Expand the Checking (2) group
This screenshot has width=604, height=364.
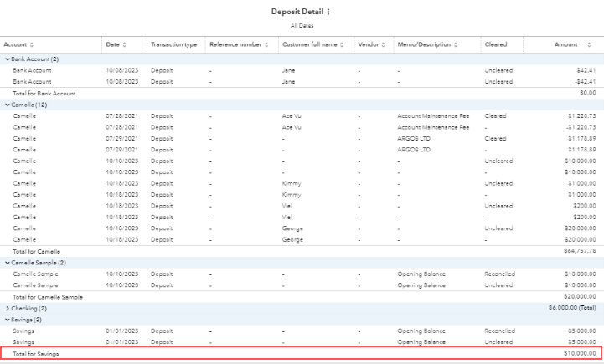point(8,308)
